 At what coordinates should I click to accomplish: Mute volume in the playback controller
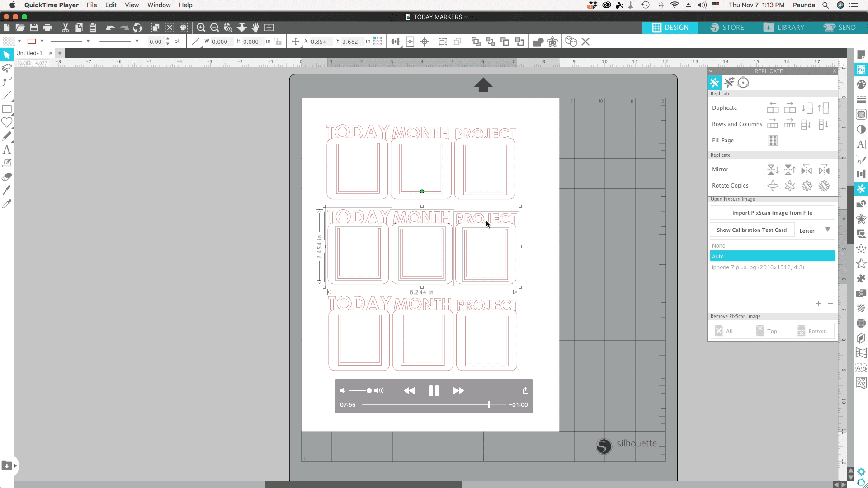[x=343, y=391]
